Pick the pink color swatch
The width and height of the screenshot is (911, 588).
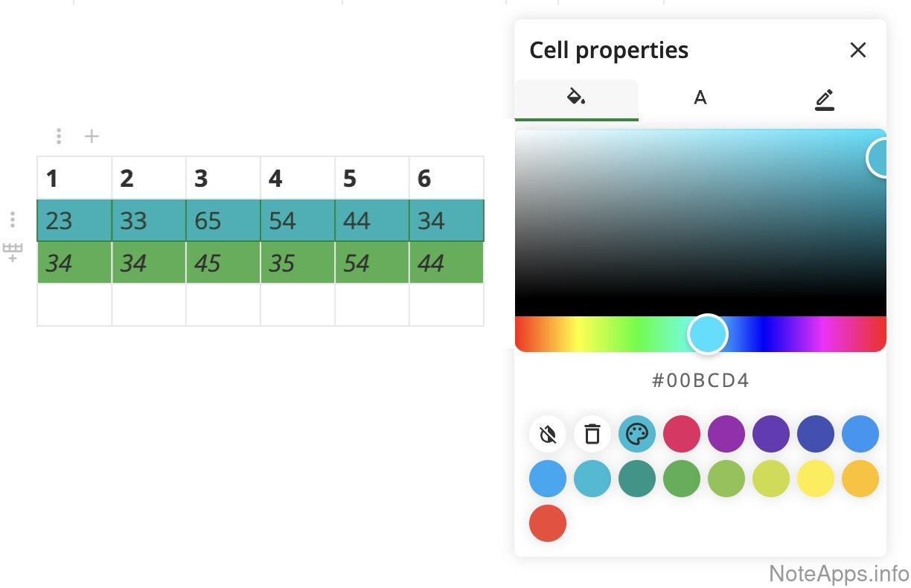(x=682, y=434)
